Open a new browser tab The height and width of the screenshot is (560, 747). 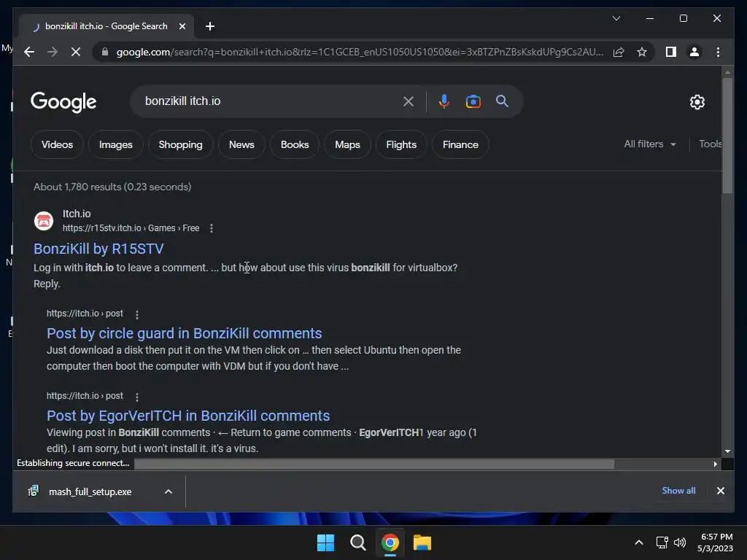pos(210,26)
